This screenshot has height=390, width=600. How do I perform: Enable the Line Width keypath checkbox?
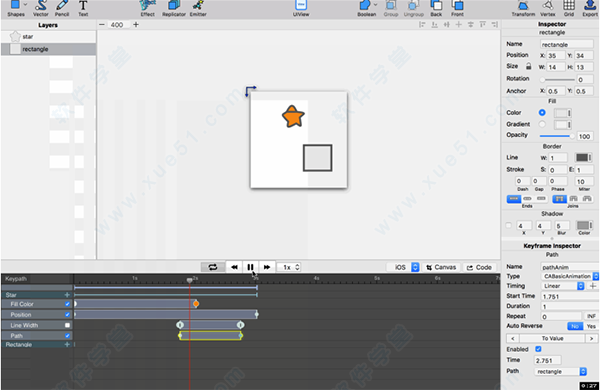point(67,325)
